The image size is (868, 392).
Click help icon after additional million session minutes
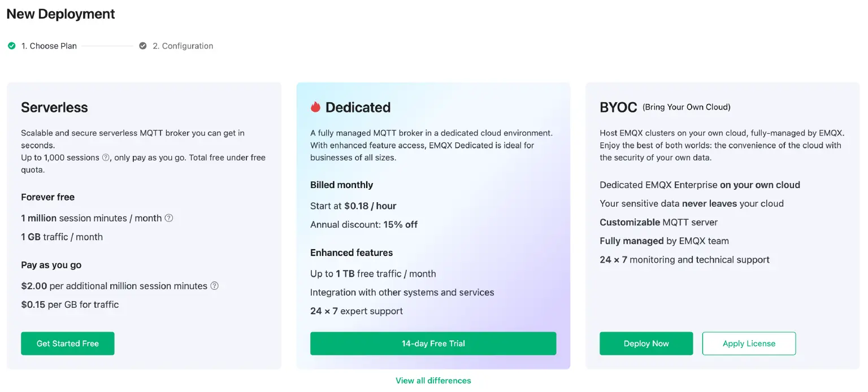214,286
